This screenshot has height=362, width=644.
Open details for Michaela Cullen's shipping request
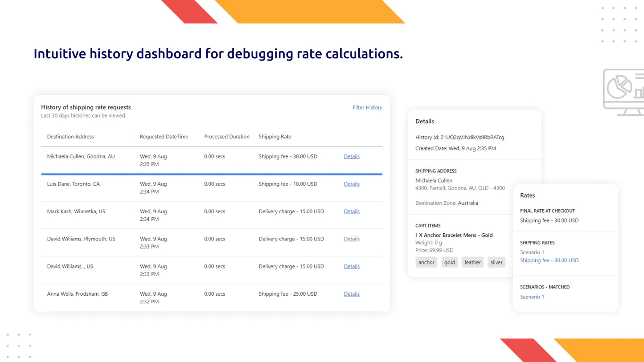pyautogui.click(x=352, y=156)
